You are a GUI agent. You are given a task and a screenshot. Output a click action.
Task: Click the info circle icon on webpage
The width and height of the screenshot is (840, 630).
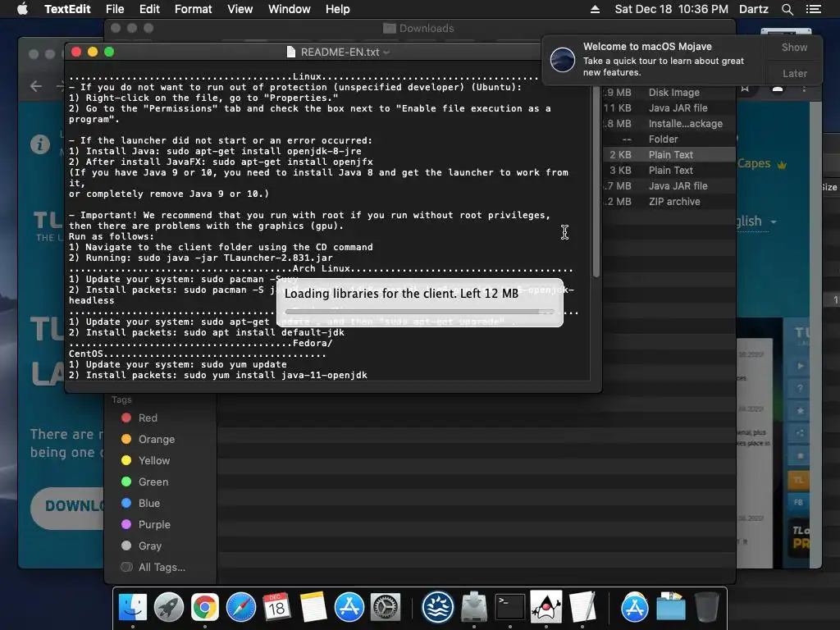pos(40,144)
